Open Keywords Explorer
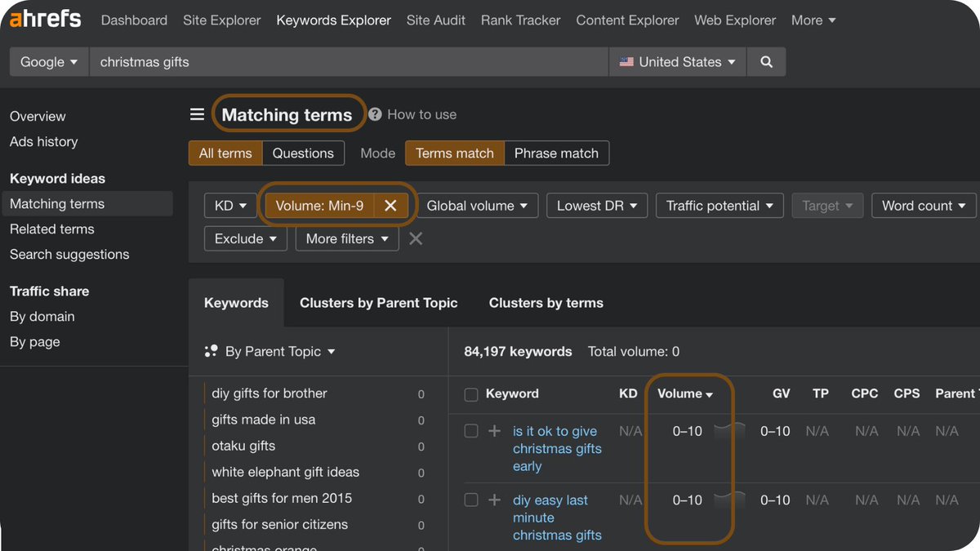The image size is (980, 551). (x=334, y=20)
